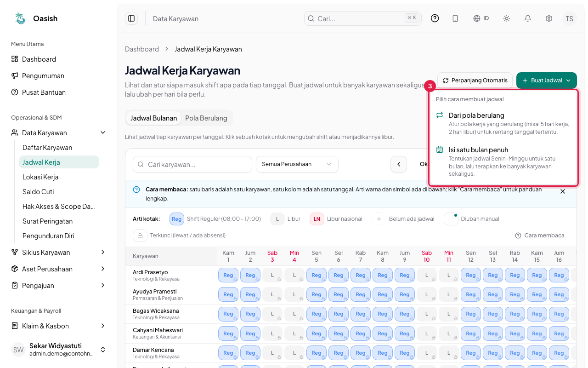Toggle the sidebar panel icon
Screen dimensions: 588x368
(x=131, y=18)
